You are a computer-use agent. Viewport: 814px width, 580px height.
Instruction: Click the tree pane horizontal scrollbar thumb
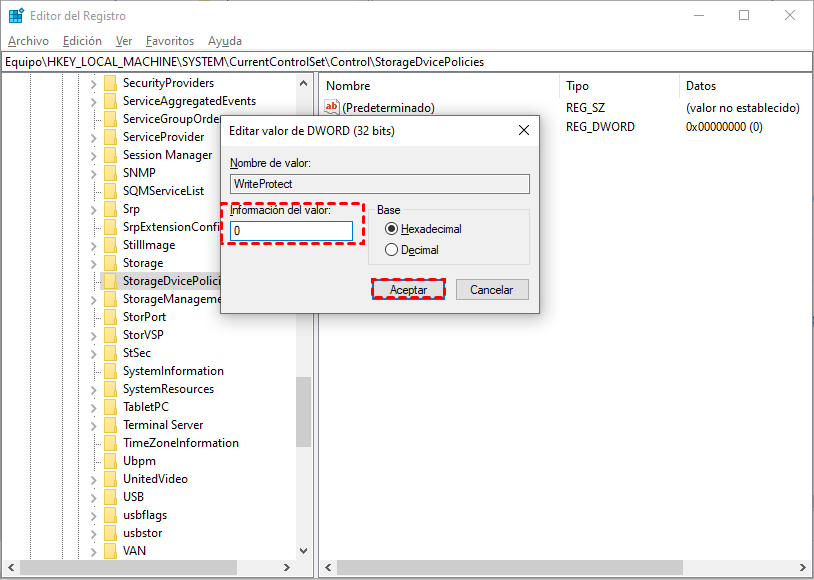tap(129, 568)
